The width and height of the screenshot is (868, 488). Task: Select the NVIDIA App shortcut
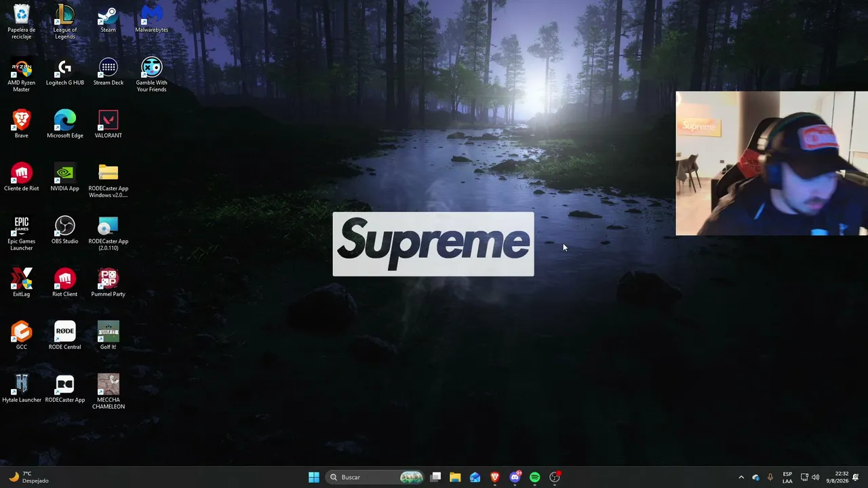click(65, 177)
